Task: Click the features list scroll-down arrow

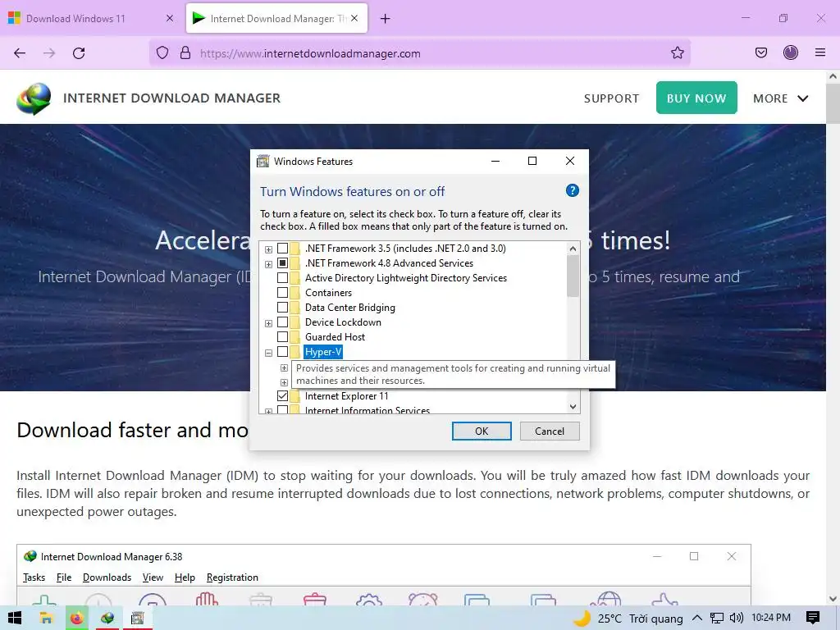Action: tap(573, 407)
